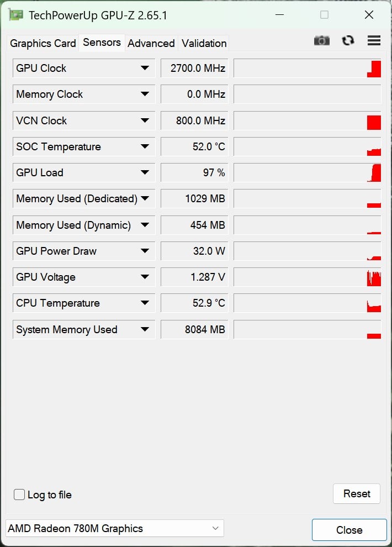
Task: Click the GPU Voltage history graph
Action: (x=308, y=277)
